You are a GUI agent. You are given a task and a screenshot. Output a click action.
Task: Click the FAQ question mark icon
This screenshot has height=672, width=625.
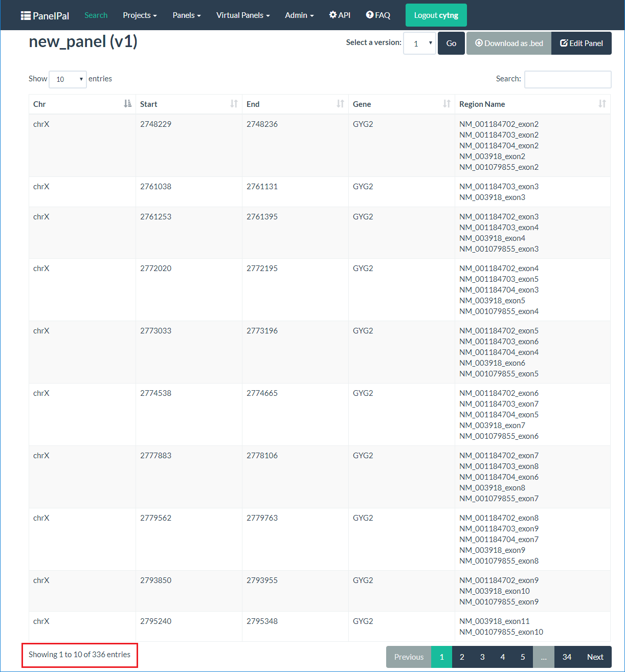click(370, 15)
